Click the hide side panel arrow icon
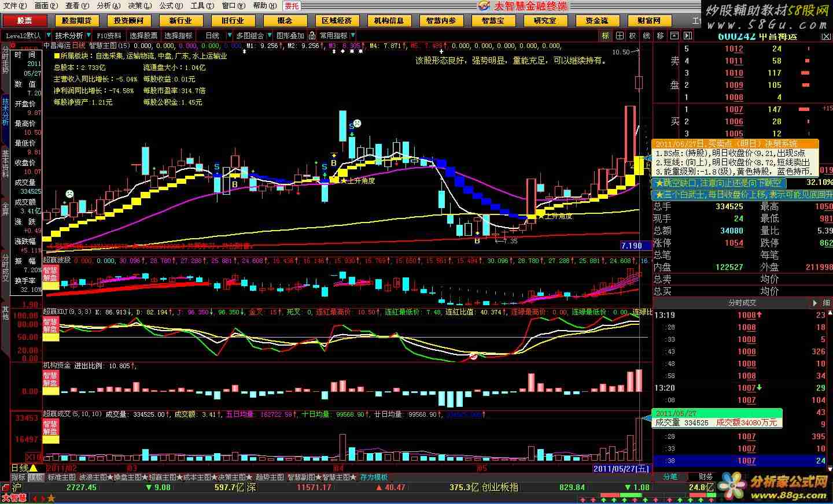833x504 pixels. coord(687,35)
